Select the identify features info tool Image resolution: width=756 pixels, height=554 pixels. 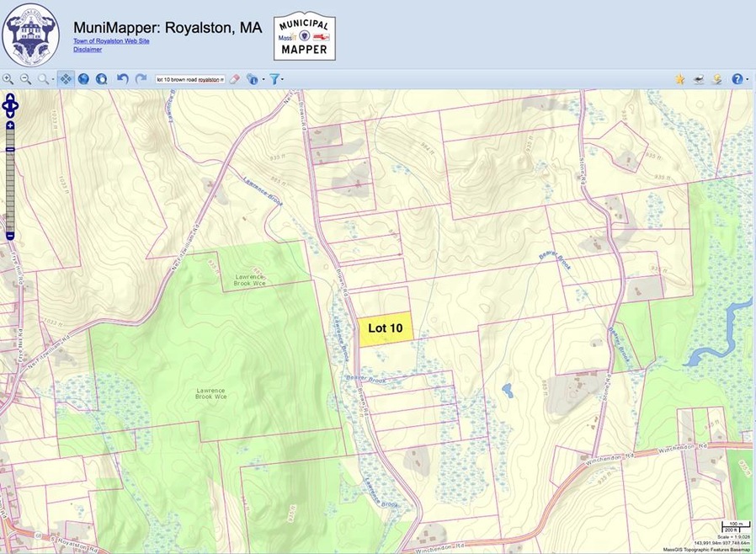pos(252,79)
